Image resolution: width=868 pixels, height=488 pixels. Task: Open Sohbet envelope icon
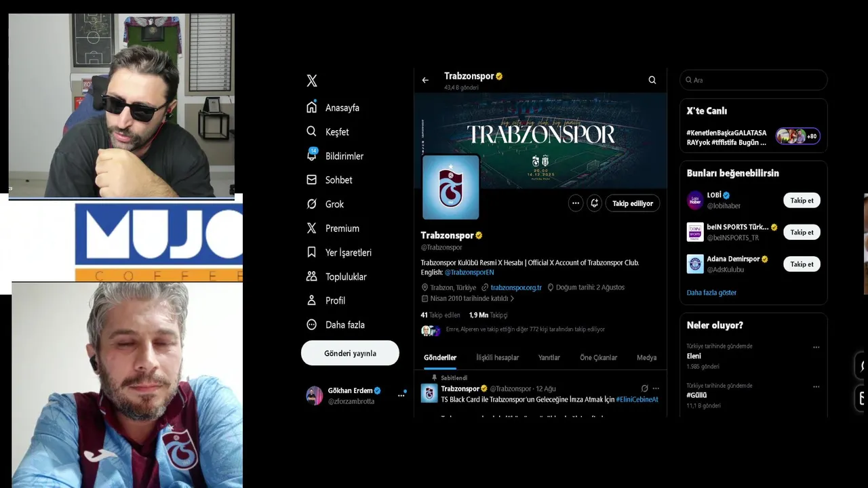pos(312,180)
